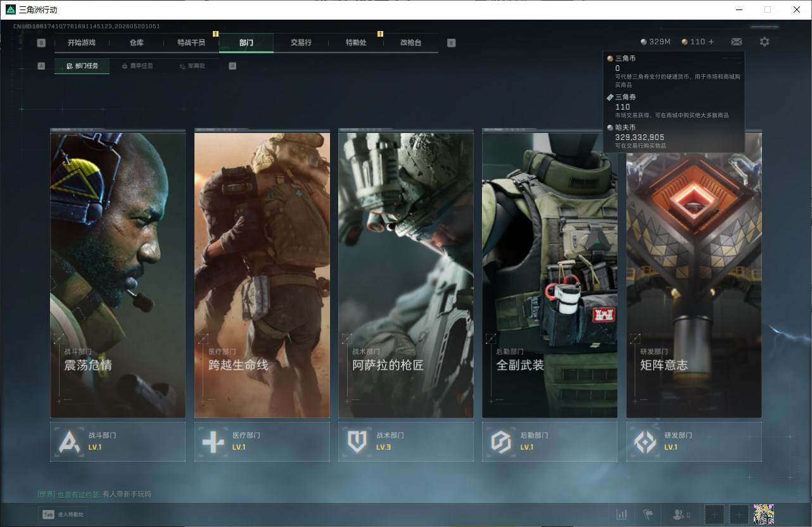This screenshot has height=527, width=812.
Task: Go to the 交易行 tab
Action: coord(301,42)
